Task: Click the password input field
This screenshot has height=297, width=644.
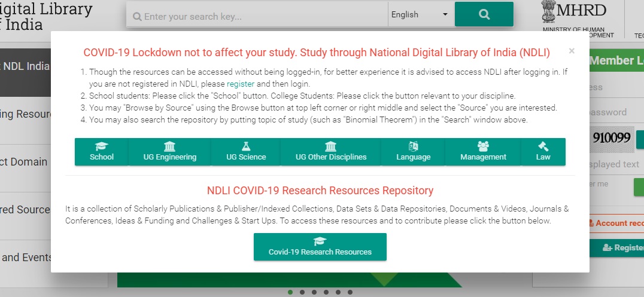Action: 616,112
